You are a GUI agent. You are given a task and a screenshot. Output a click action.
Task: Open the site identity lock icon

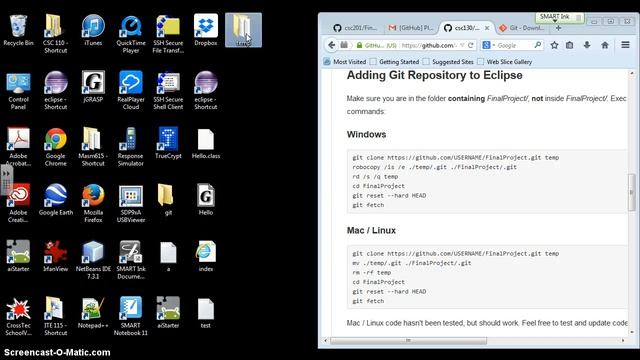359,45
